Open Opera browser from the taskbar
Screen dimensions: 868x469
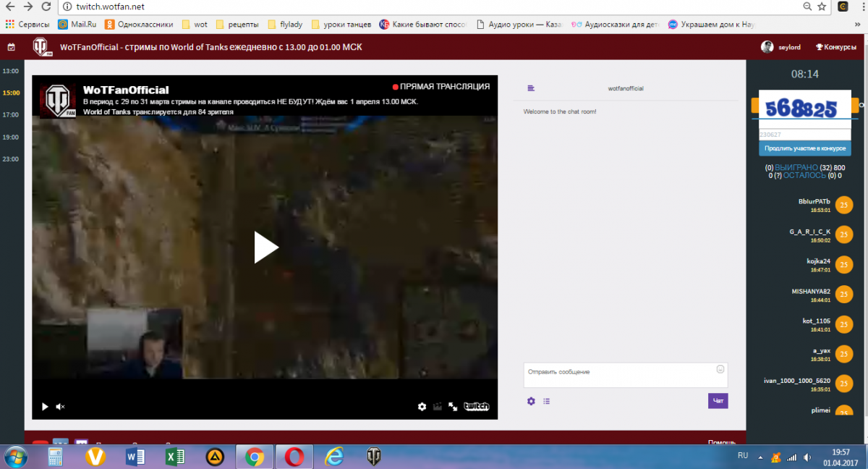click(x=294, y=457)
